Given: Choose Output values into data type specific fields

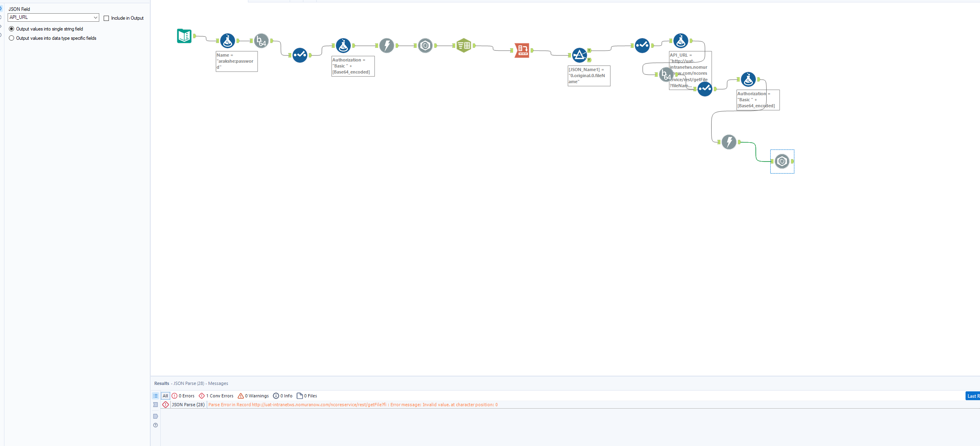Looking at the screenshot, I should (12, 38).
